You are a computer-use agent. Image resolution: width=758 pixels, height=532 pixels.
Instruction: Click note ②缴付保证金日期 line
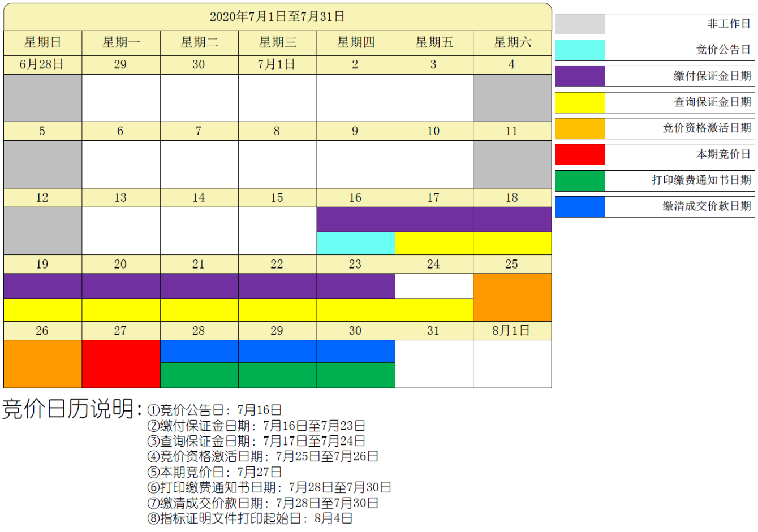pyautogui.click(x=256, y=426)
